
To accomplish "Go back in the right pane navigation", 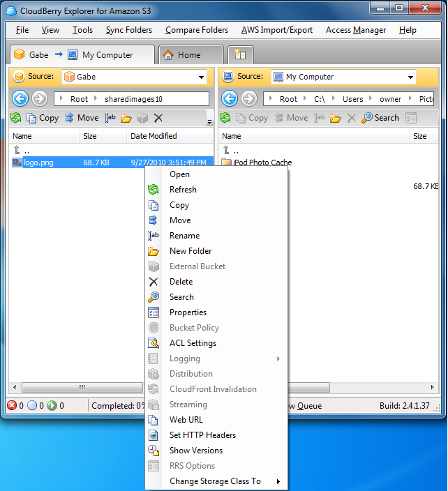I will (x=230, y=99).
